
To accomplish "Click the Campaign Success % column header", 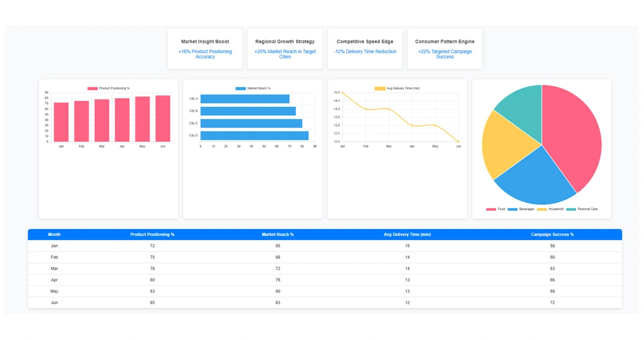I will click(x=552, y=235).
